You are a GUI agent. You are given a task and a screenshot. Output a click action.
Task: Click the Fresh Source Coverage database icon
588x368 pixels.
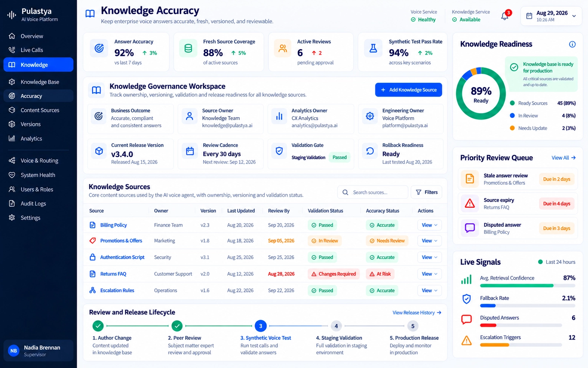(x=188, y=48)
